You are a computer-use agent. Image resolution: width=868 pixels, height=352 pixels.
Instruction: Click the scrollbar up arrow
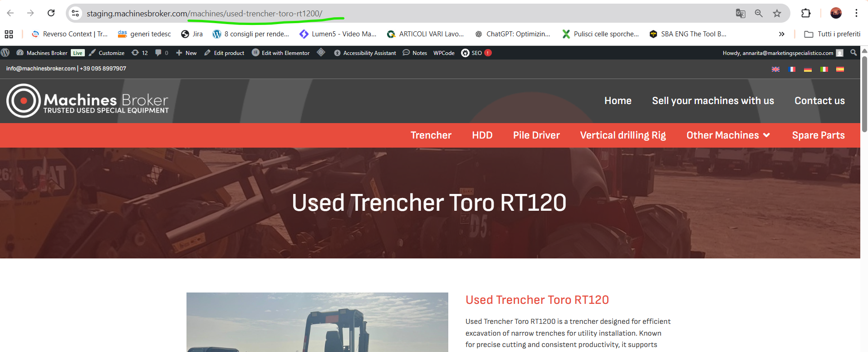[864, 50]
